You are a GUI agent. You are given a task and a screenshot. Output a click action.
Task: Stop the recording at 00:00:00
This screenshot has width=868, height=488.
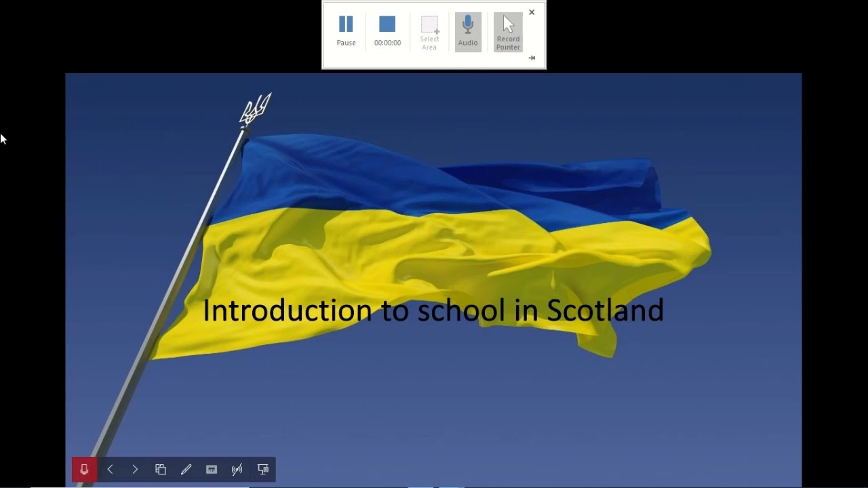[387, 32]
